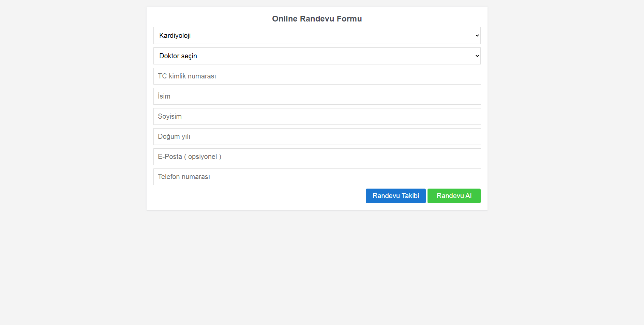Click the Randevu Takibi button
This screenshot has height=325, width=644.
[x=395, y=196]
